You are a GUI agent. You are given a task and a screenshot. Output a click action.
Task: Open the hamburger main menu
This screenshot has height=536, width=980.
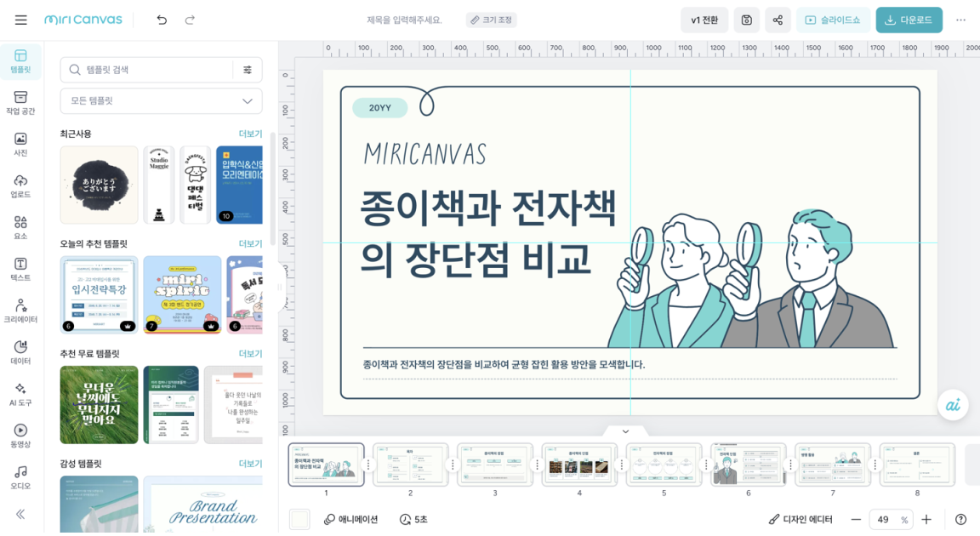pos(20,20)
